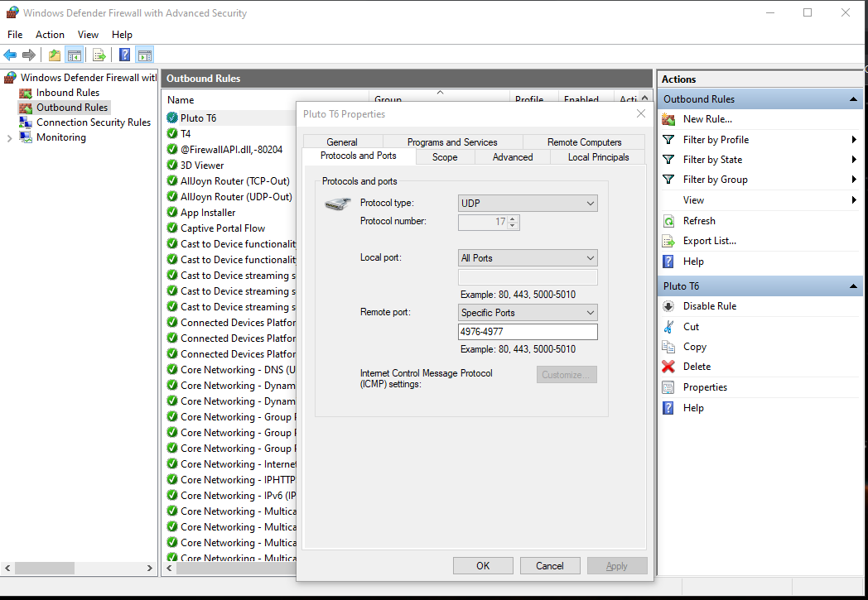Collapse the Outbound Rules actions section
868x600 pixels.
853,99
